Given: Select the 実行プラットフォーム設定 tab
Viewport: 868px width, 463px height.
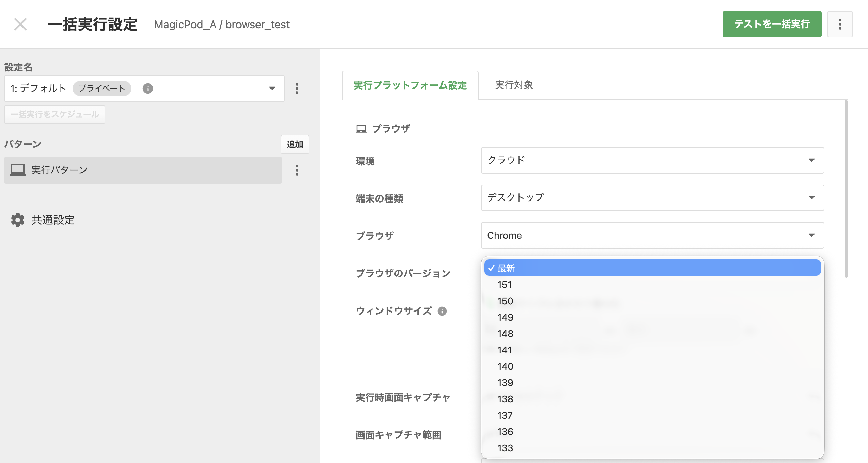Looking at the screenshot, I should (x=410, y=85).
